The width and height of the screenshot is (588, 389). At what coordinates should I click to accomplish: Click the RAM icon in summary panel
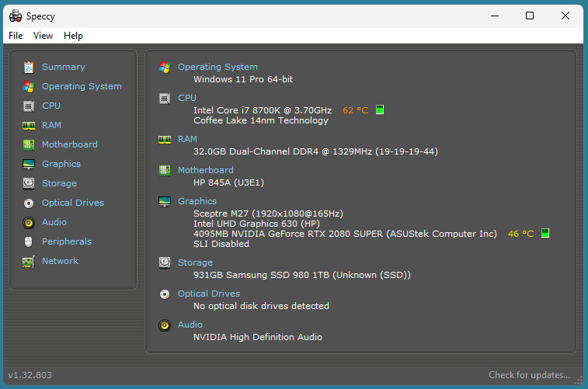[x=165, y=140]
